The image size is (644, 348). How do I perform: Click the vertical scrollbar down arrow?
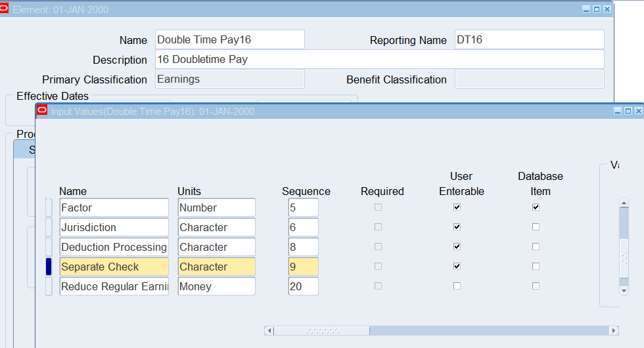[x=624, y=290]
